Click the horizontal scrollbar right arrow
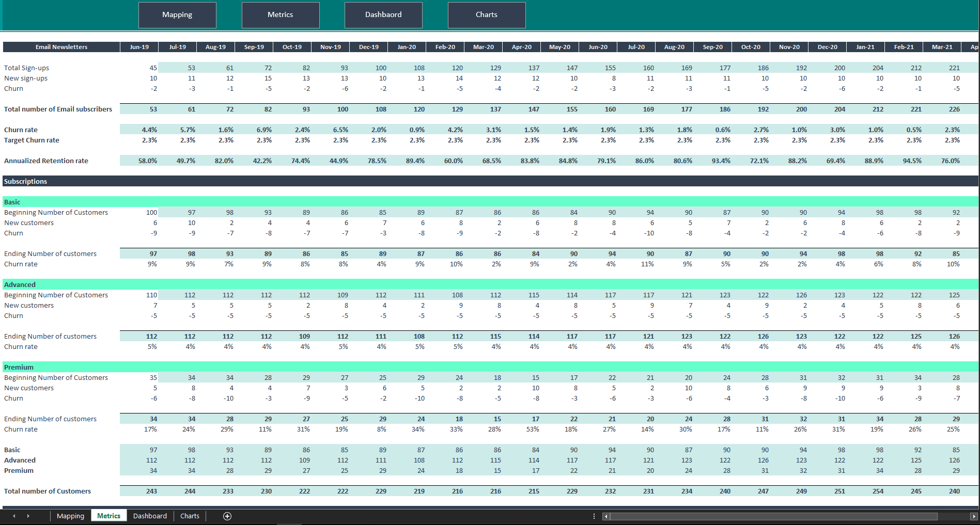Image resolution: width=980 pixels, height=525 pixels. click(x=973, y=516)
